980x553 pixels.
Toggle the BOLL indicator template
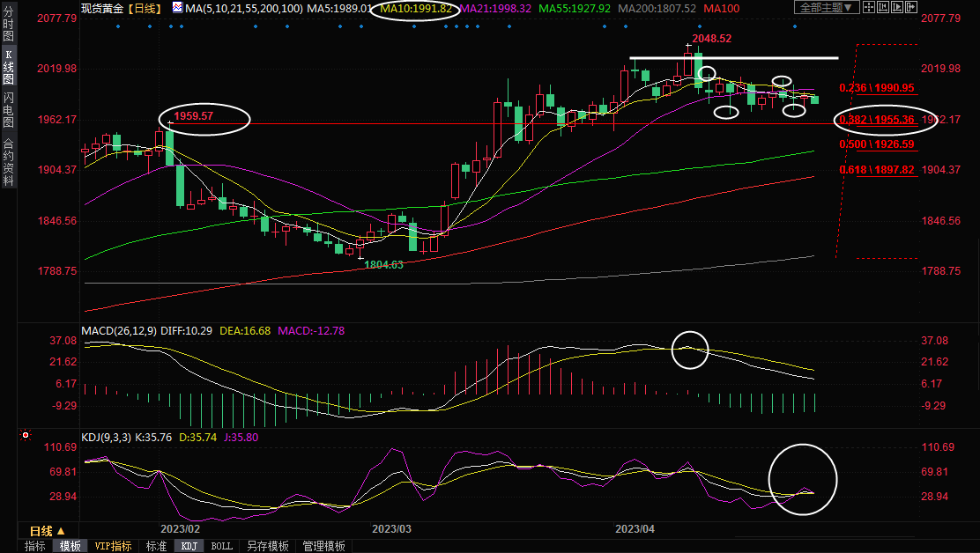[x=222, y=546]
